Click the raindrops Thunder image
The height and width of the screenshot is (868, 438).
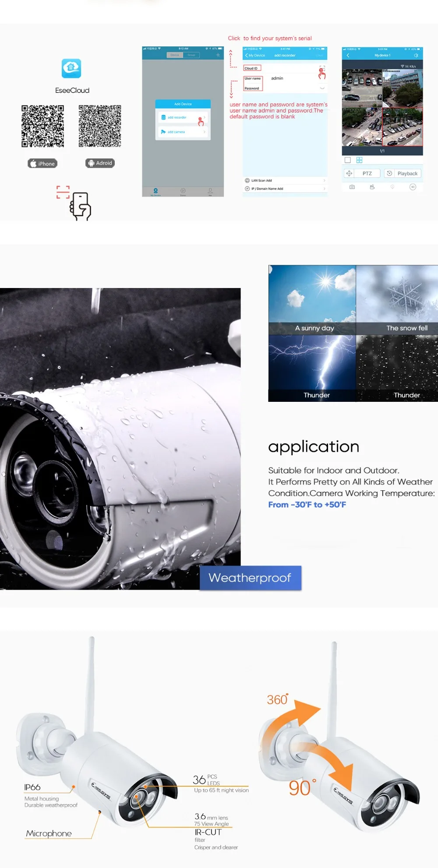[397, 369]
